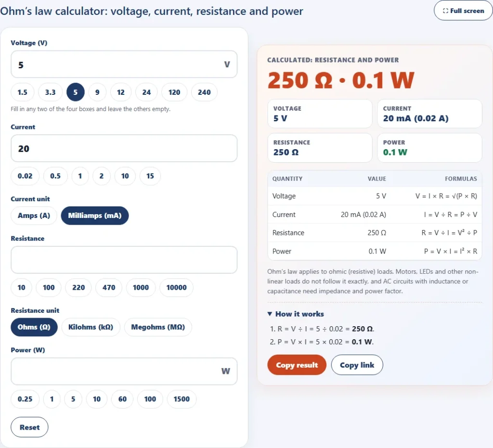
Task: Choose the 470 resistance preset
Action: [x=109, y=287]
